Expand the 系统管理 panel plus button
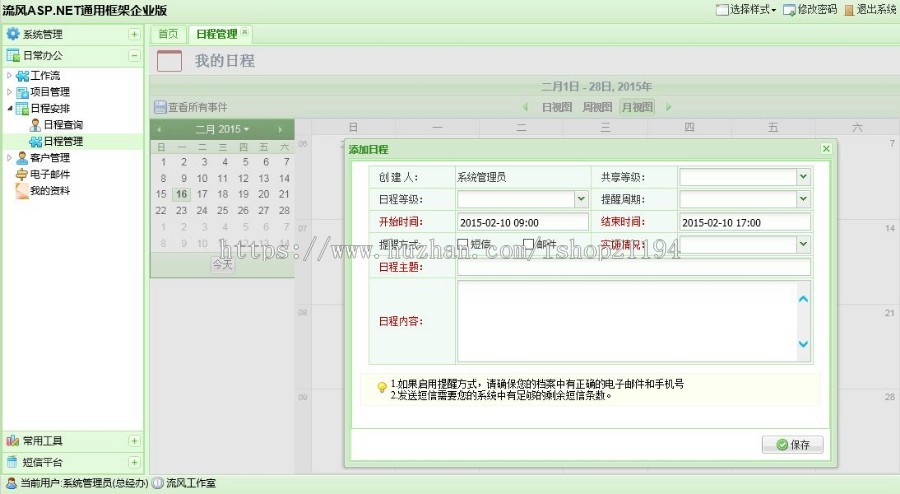Viewport: 900px width, 494px height. (134, 34)
